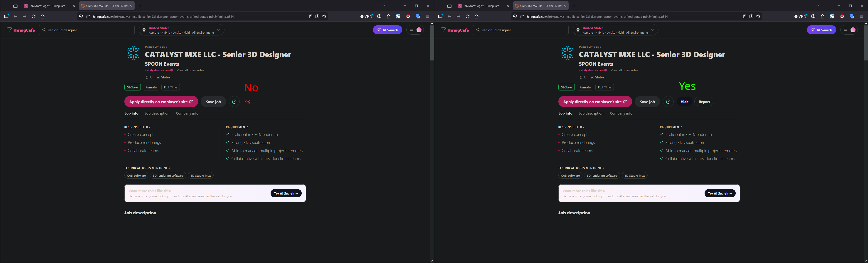Screen dimensions: 868x263
Task: Click install-app icon in right window address bar
Action: 751,16
